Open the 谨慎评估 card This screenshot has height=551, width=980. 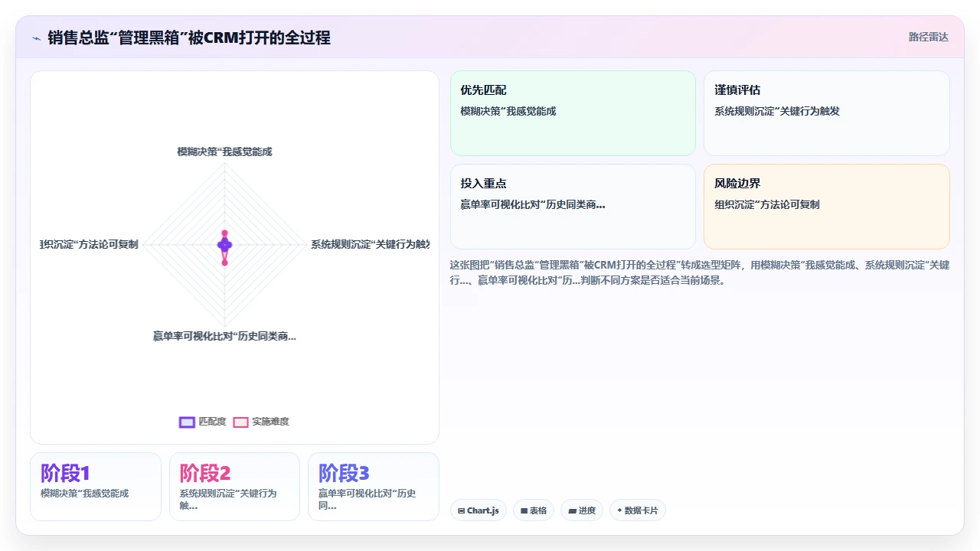click(827, 113)
